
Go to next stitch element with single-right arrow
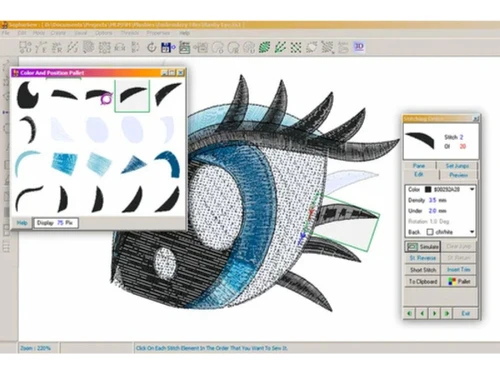click(434, 313)
